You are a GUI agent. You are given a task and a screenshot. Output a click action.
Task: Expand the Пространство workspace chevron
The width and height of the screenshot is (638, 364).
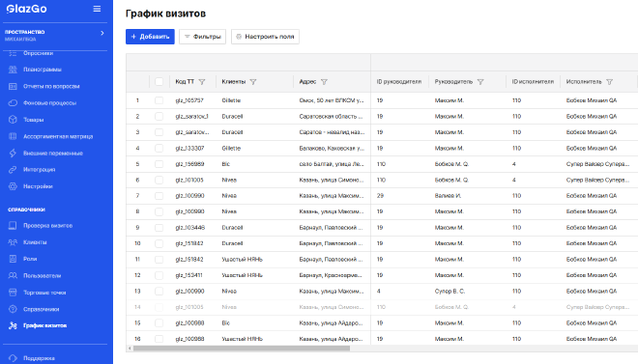coord(102,33)
